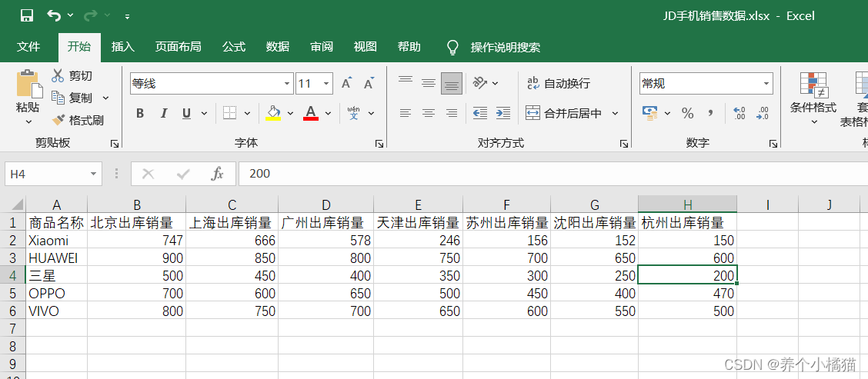
Task: Open the Undo history dropdown arrow
Action: click(x=70, y=15)
